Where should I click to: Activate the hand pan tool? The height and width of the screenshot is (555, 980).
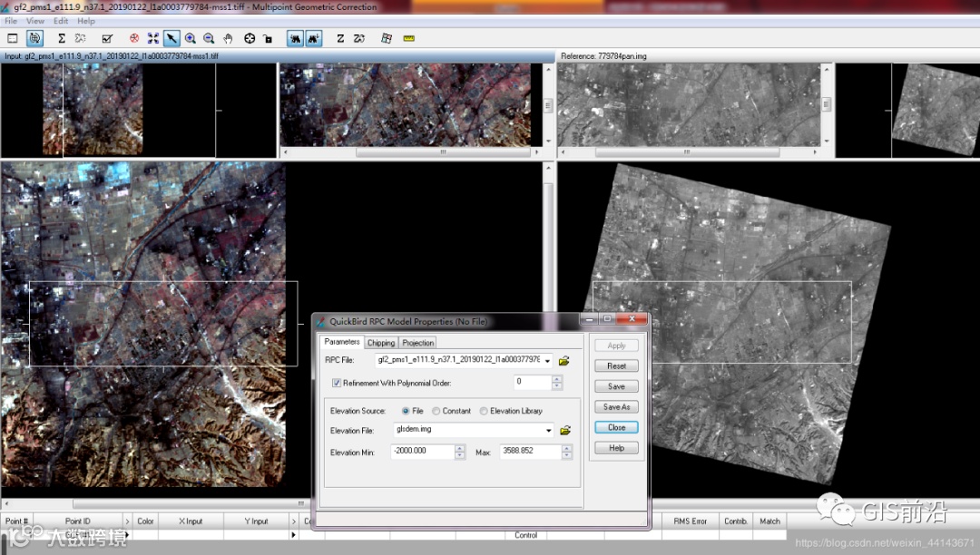[228, 39]
